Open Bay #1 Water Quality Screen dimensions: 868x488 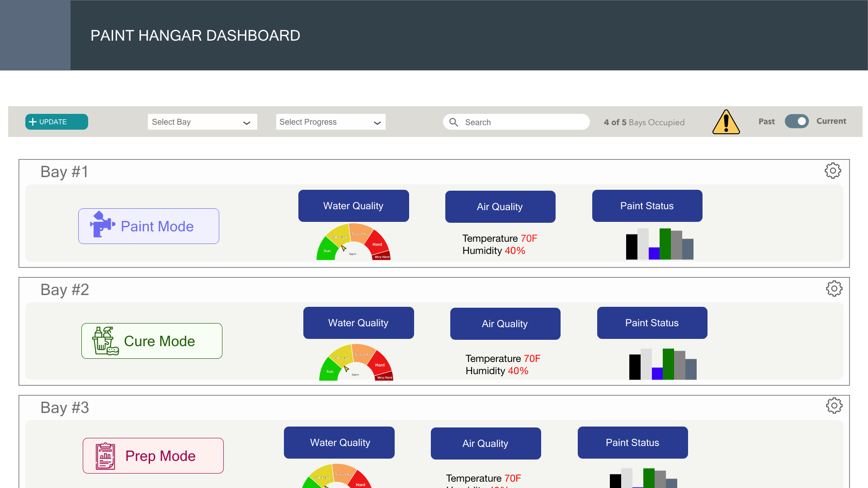(x=354, y=206)
